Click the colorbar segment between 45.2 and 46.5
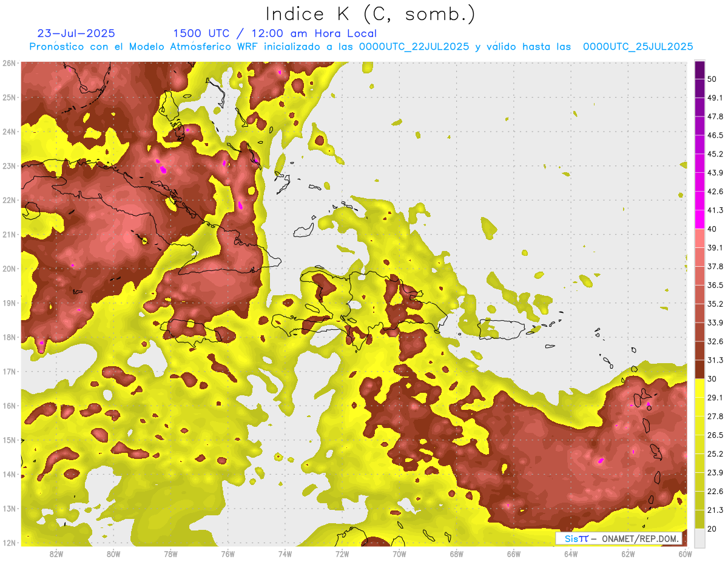This screenshot has width=728, height=562. (699, 144)
